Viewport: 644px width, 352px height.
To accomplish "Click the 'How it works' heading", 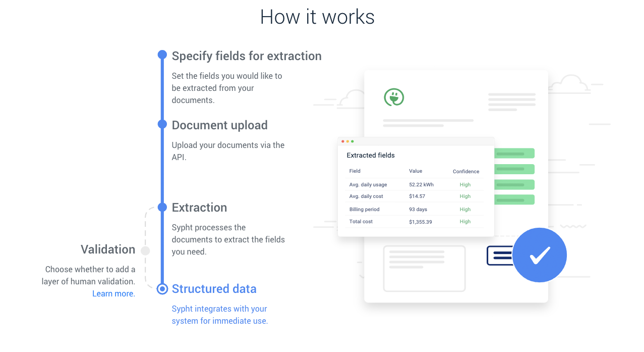I will (317, 17).
